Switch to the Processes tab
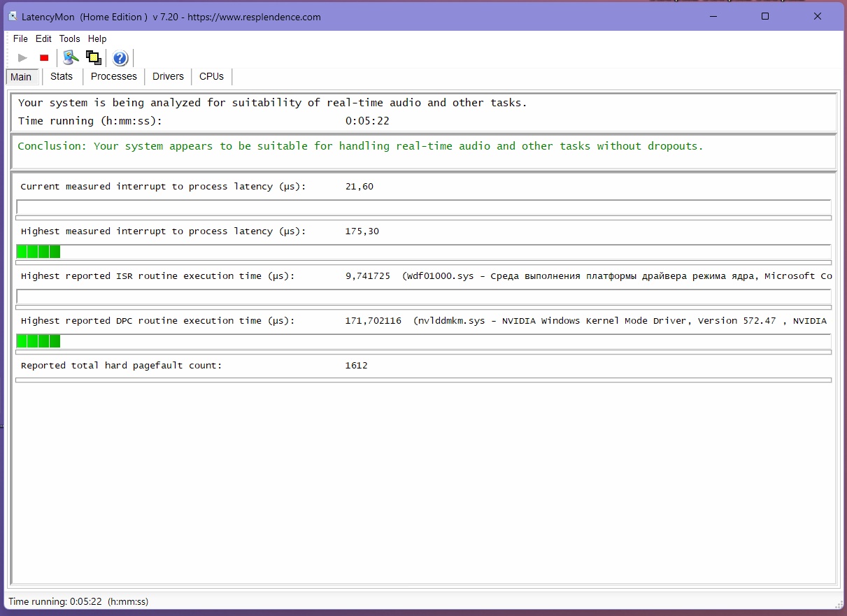847x616 pixels. [x=114, y=76]
